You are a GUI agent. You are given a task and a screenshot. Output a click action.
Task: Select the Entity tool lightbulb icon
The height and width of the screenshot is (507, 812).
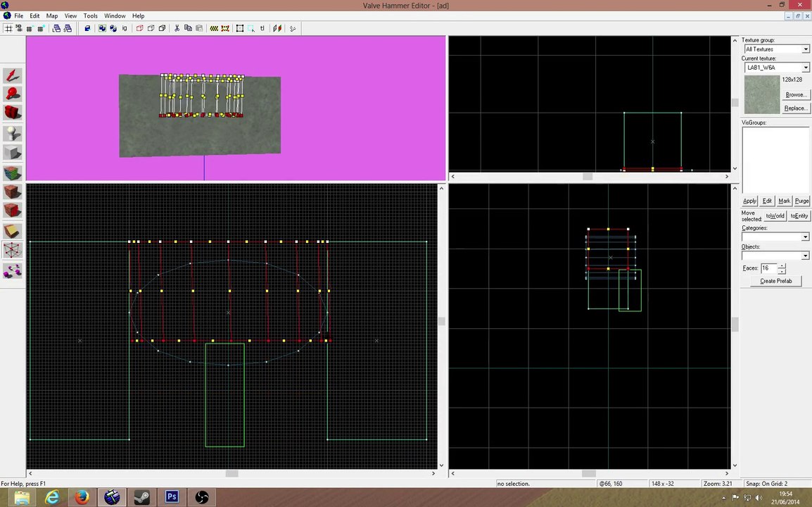pyautogui.click(x=13, y=133)
